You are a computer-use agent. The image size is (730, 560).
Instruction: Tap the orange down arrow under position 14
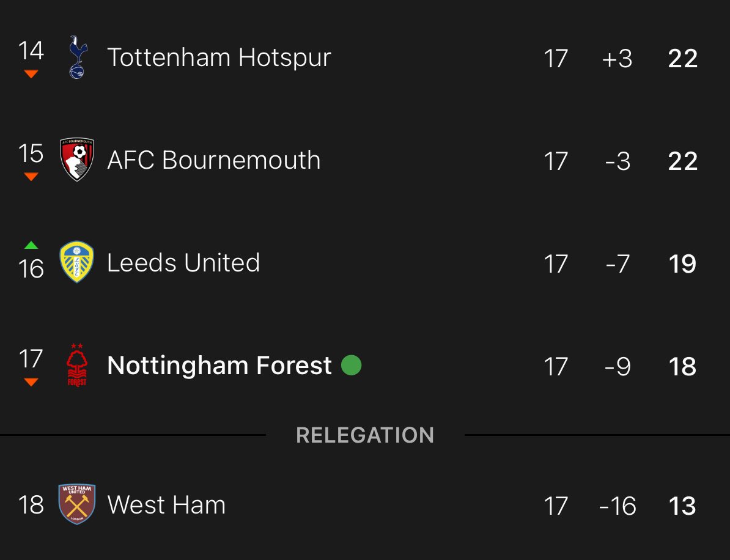tap(31, 73)
